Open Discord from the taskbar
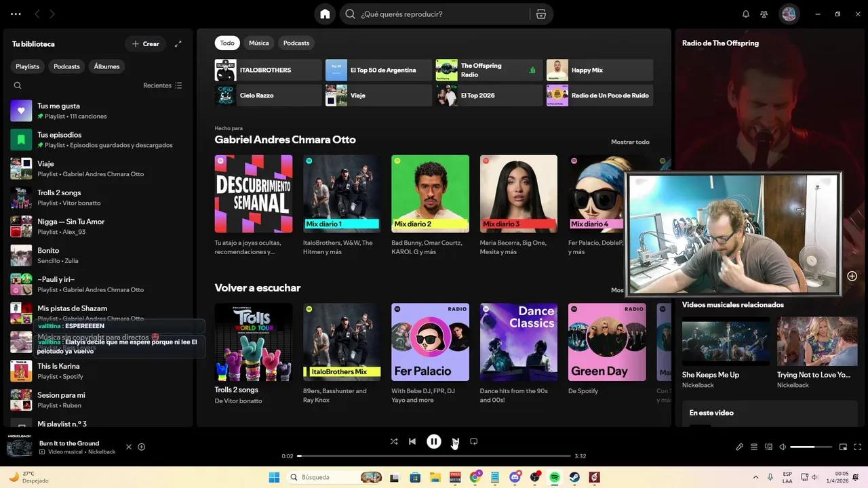 tap(515, 477)
